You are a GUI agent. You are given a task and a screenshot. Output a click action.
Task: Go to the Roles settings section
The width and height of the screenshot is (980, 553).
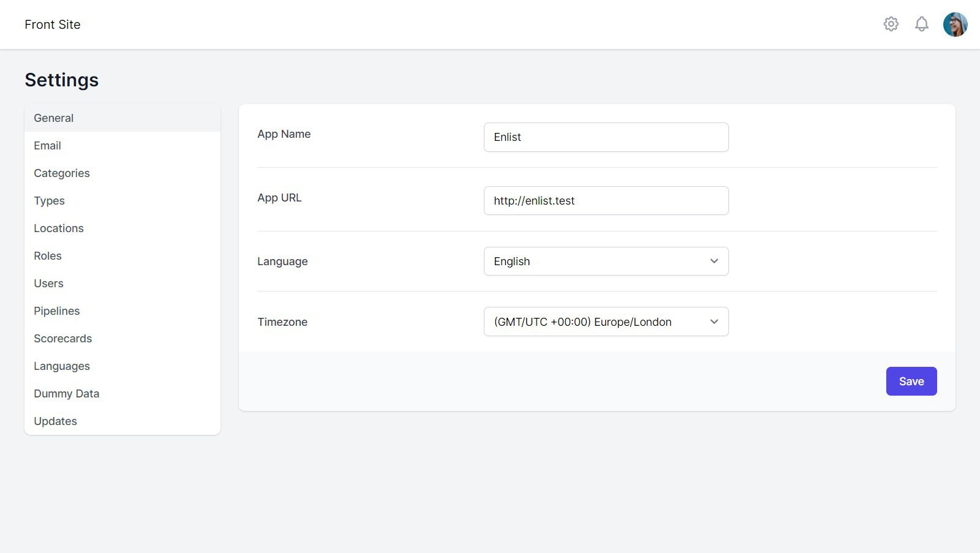pos(47,255)
